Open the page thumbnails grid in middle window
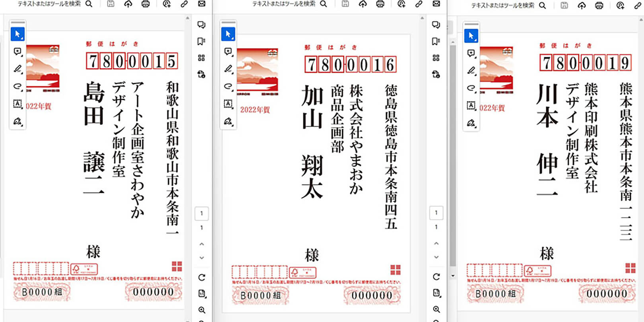644x322 pixels. point(436,58)
